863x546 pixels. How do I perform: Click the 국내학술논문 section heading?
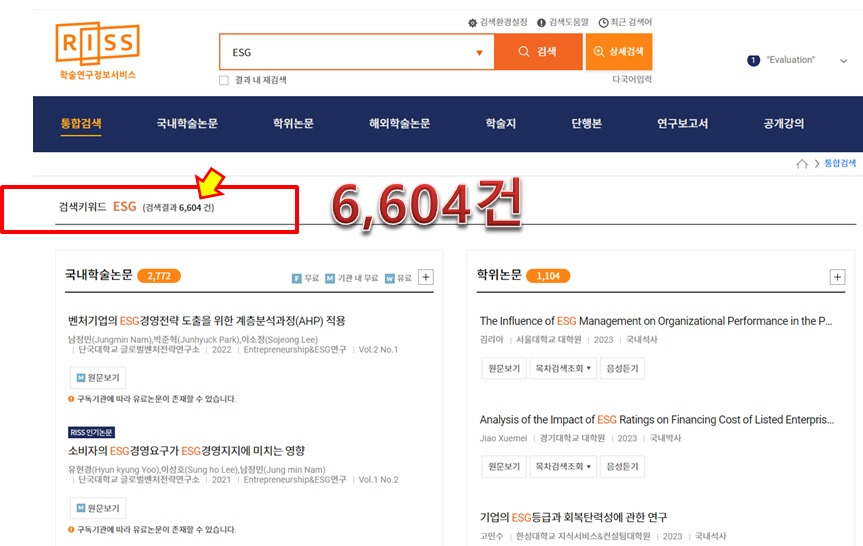tap(99, 275)
